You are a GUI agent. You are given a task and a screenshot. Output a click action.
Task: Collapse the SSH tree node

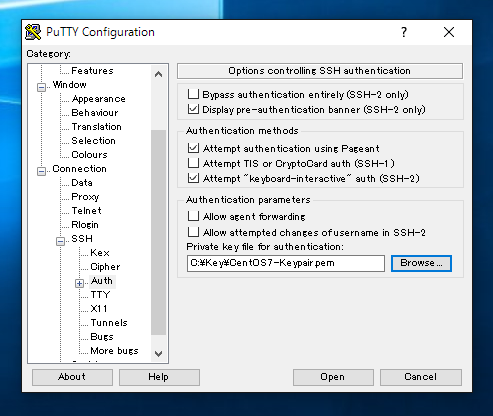point(60,241)
